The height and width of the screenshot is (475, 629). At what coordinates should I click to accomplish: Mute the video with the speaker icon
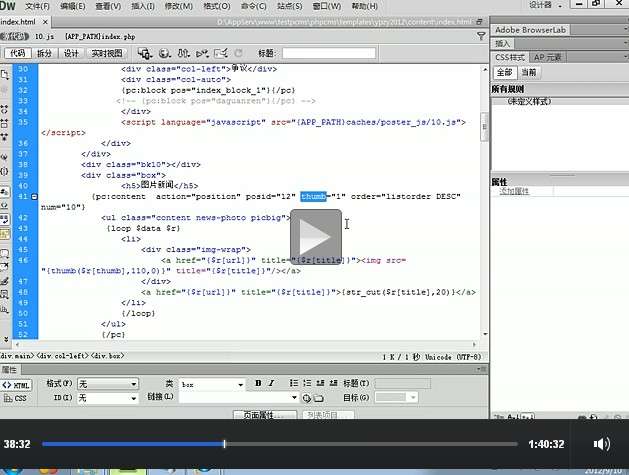[601, 444]
